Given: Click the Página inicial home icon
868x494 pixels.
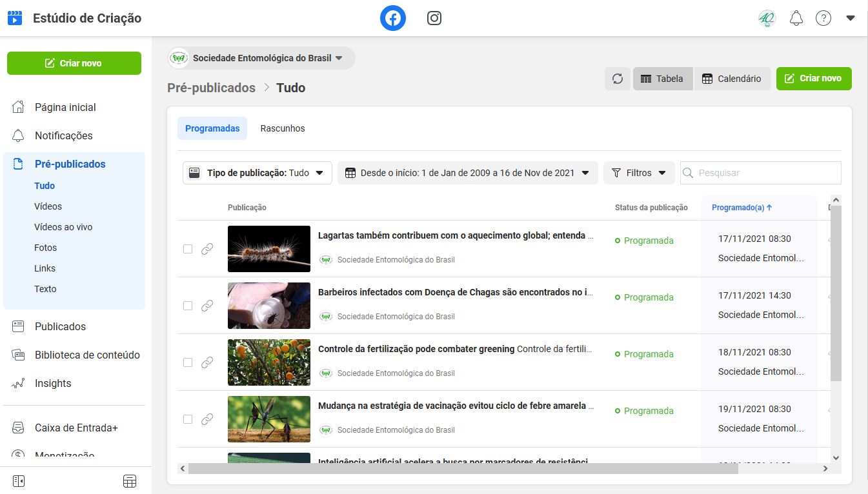Looking at the screenshot, I should click(x=18, y=107).
